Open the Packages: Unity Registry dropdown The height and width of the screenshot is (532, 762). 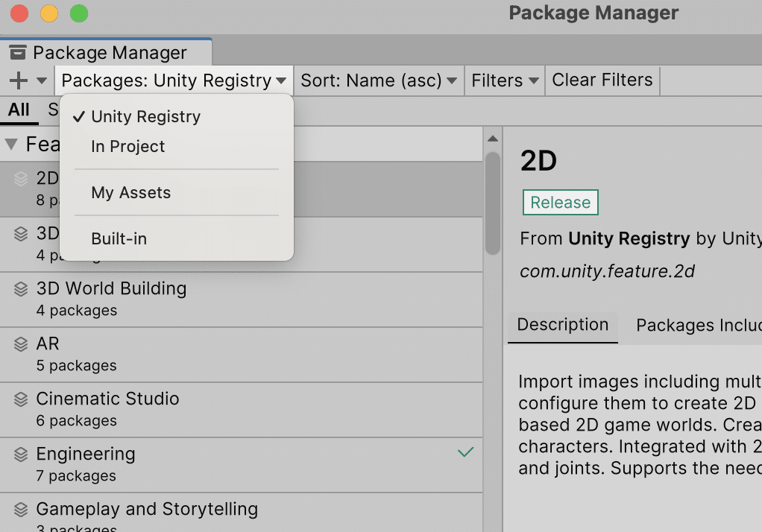[x=174, y=80]
